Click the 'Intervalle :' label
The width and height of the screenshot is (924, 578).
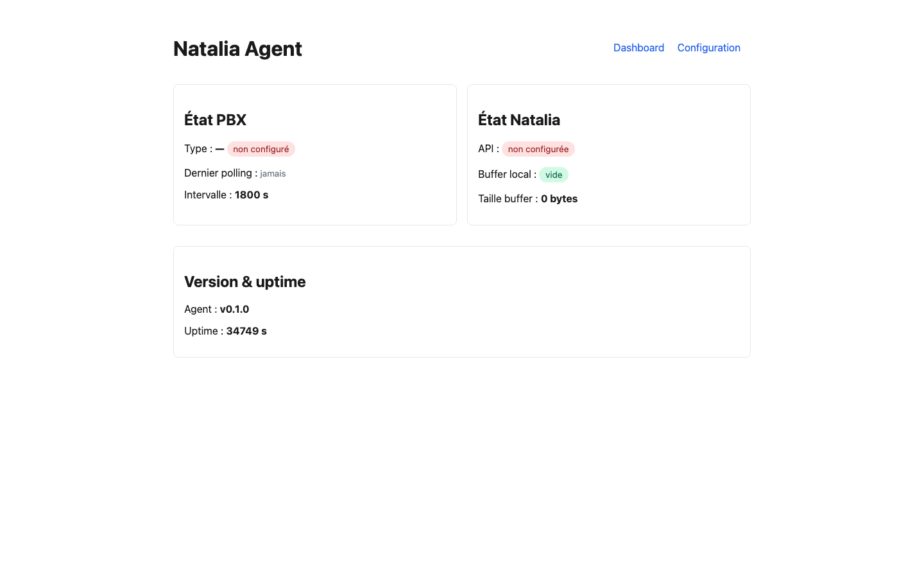208,195
